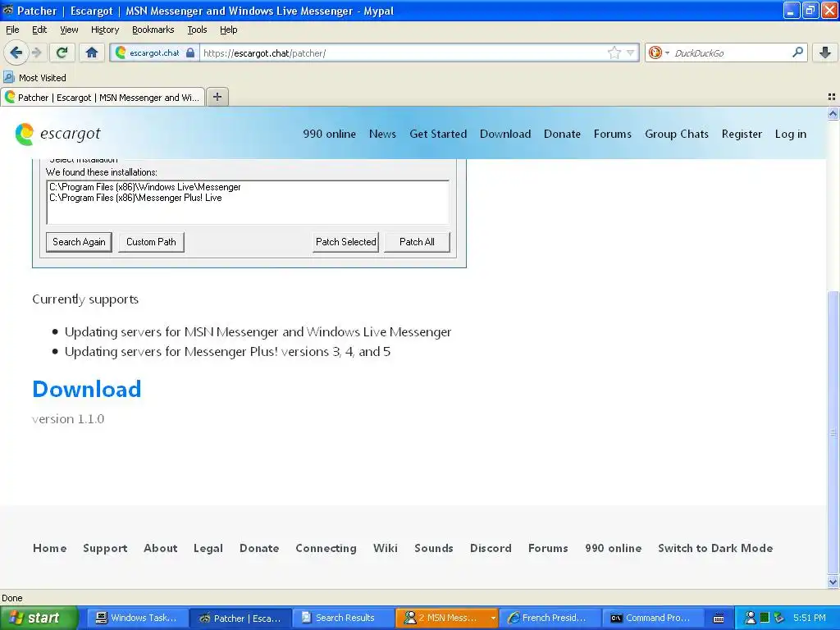This screenshot has height=630, width=840.
Task: Open the Tools menu
Action: [197, 30]
